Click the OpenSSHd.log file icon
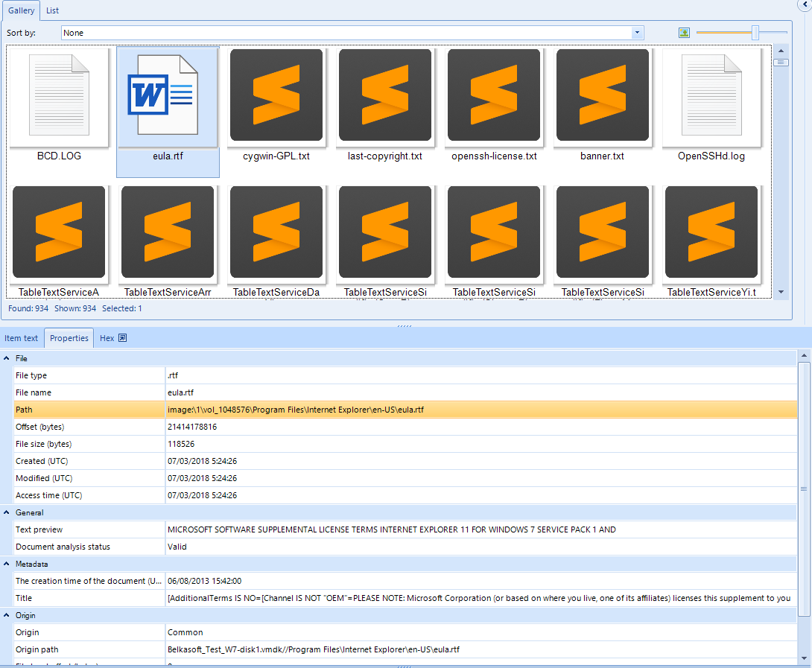 click(x=711, y=97)
